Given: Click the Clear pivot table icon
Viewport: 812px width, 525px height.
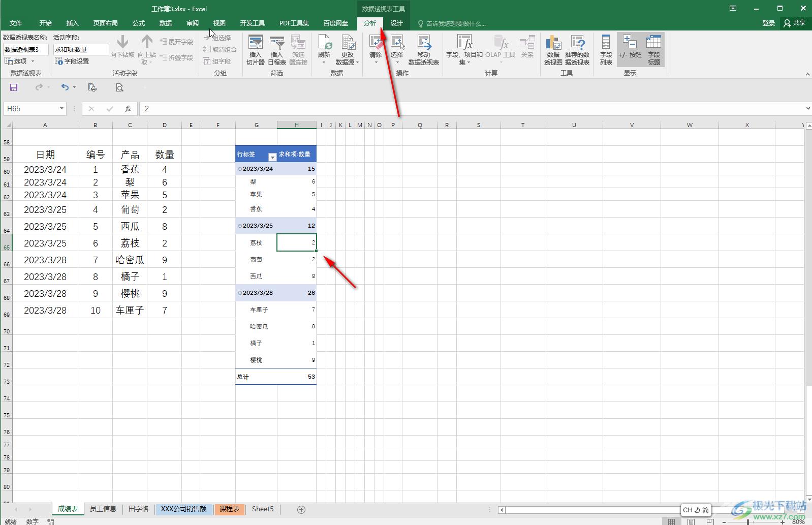Looking at the screenshot, I should (376, 43).
